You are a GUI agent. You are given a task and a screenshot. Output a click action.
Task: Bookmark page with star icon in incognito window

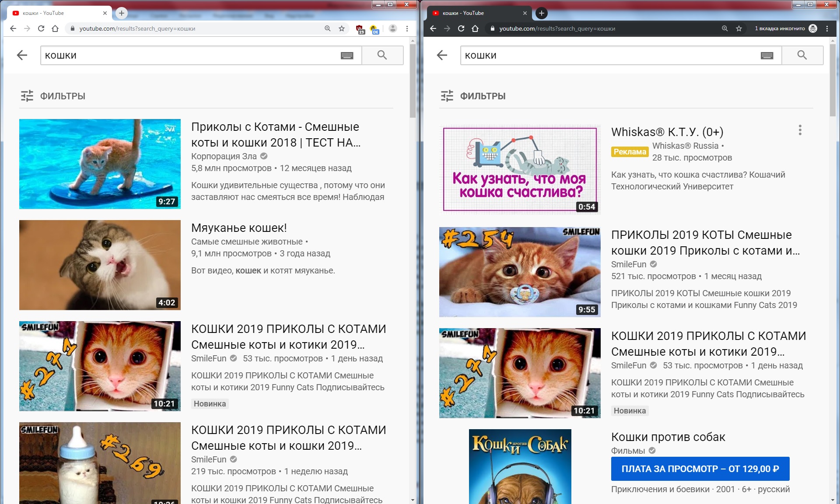click(739, 28)
